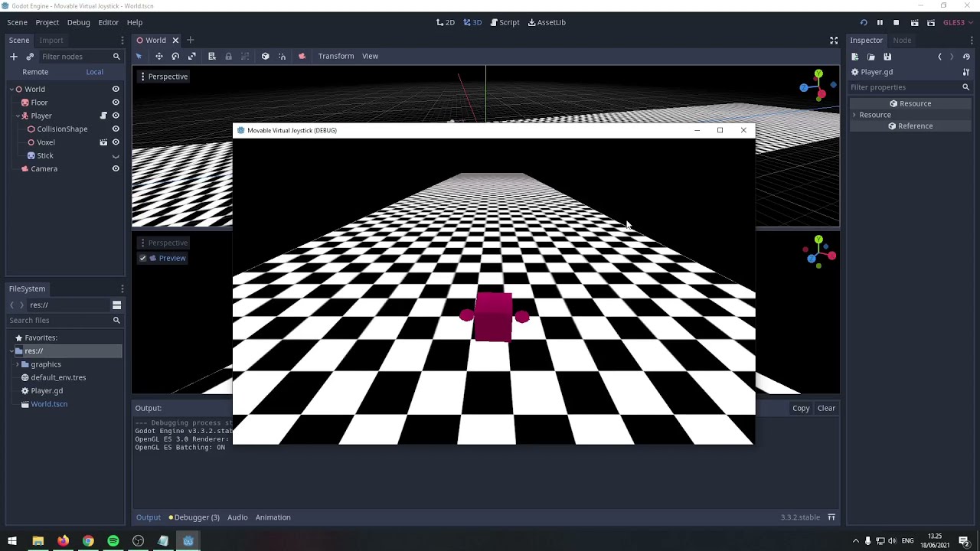
Task: Clear the output log
Action: click(826, 409)
